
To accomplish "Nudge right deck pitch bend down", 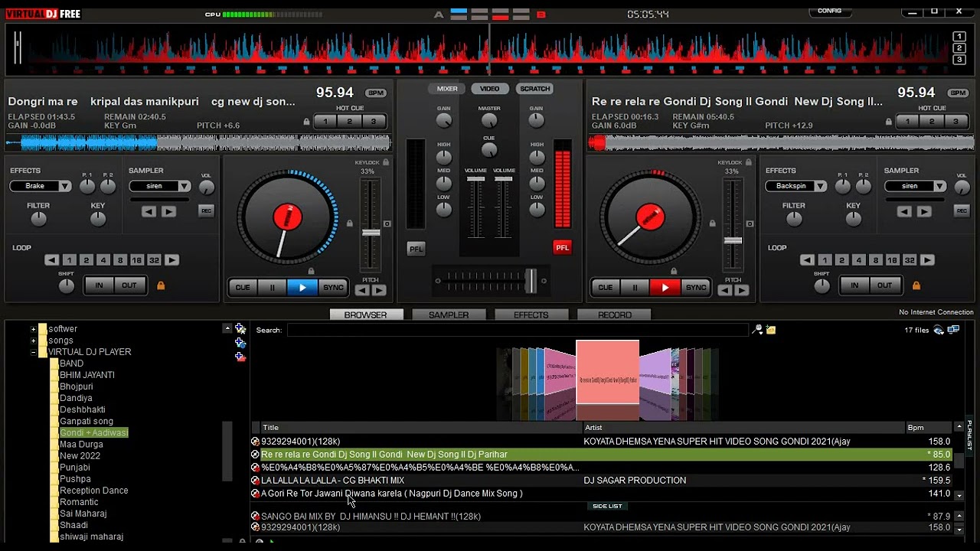I will click(x=724, y=290).
